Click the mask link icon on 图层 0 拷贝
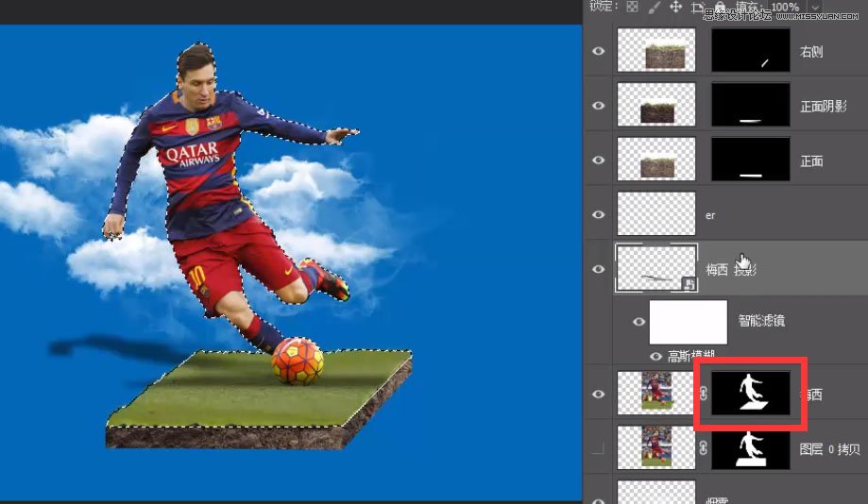Viewport: 868px width, 504px height. [x=703, y=449]
